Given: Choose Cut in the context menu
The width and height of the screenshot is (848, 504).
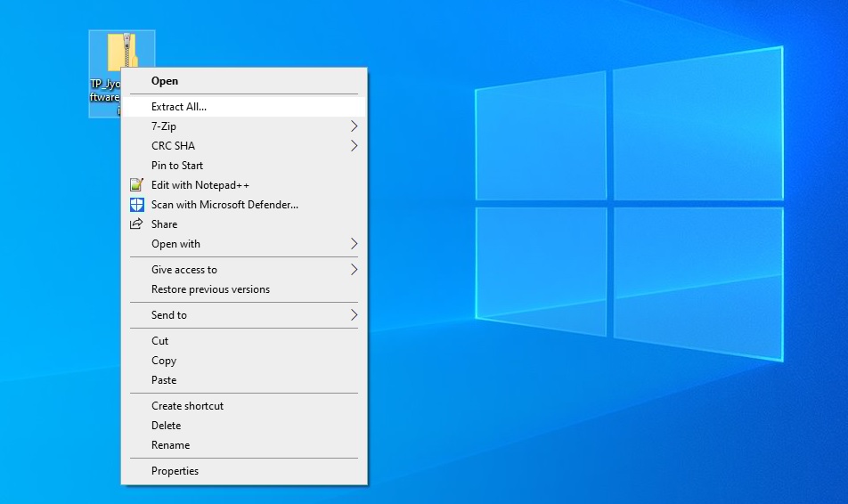Looking at the screenshot, I should point(160,341).
